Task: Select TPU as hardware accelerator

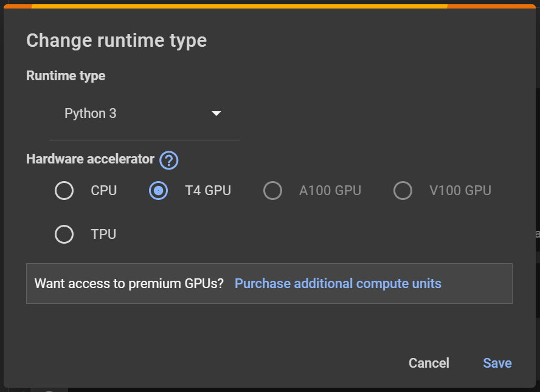Action: point(64,234)
